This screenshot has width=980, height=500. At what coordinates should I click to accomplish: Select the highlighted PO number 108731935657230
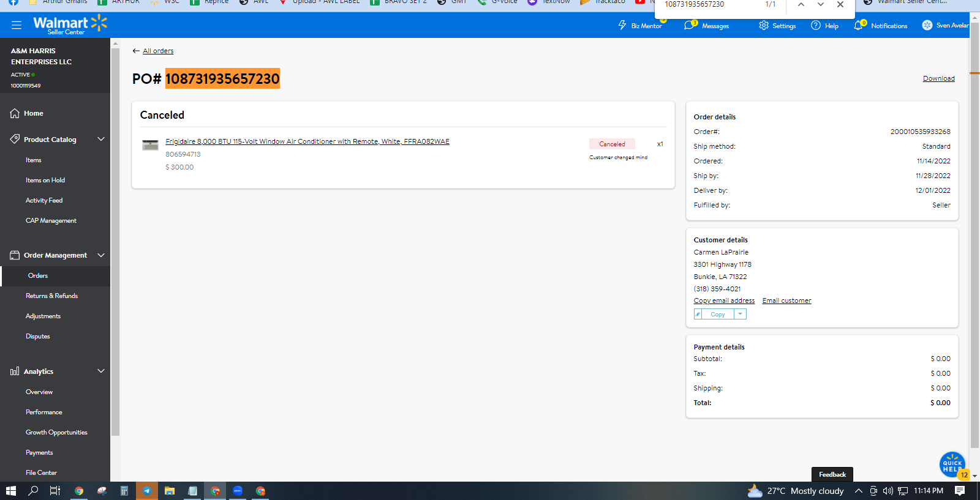(x=222, y=78)
